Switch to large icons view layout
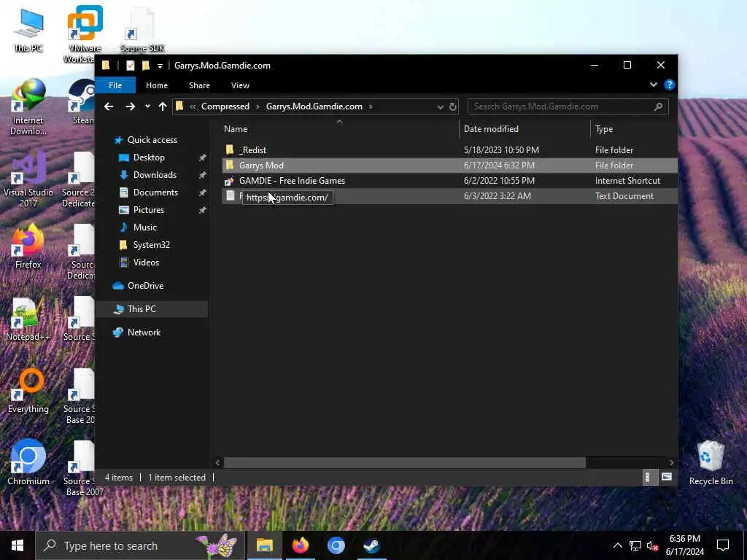 [667, 477]
